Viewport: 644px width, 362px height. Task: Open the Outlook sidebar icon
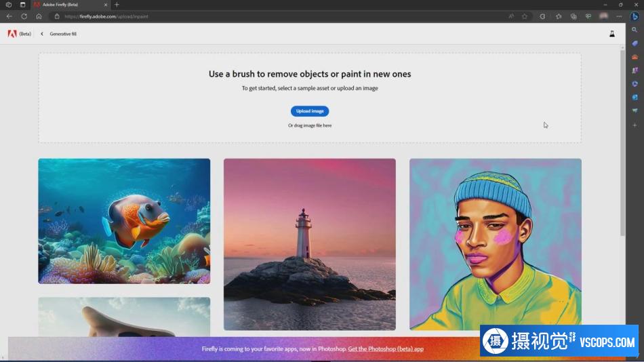point(635,98)
